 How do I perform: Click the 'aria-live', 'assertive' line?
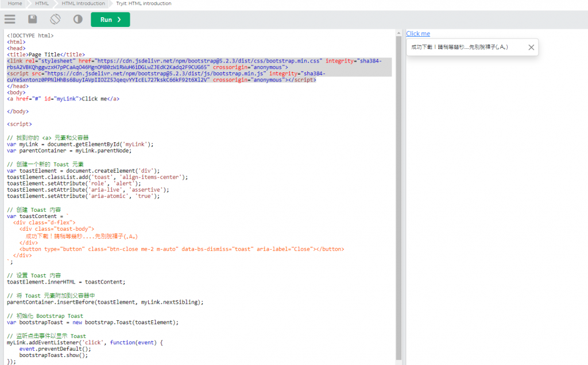pyautogui.click(x=88, y=190)
